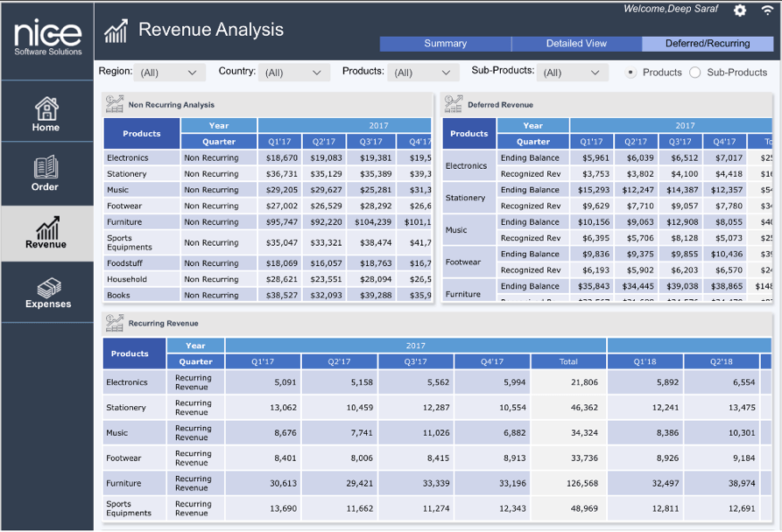Click Deferred Revenue panel icon
The width and height of the screenshot is (782, 532).
pos(453,105)
